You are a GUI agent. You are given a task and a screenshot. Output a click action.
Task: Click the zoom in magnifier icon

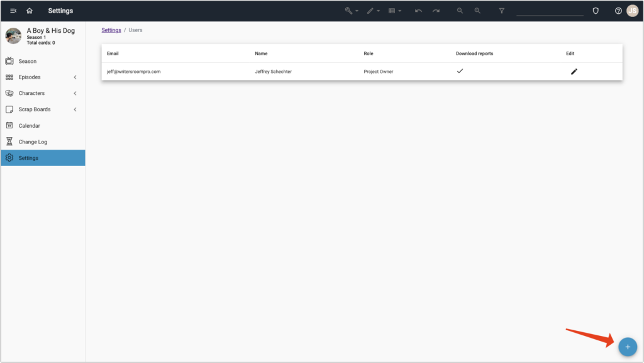click(x=477, y=11)
